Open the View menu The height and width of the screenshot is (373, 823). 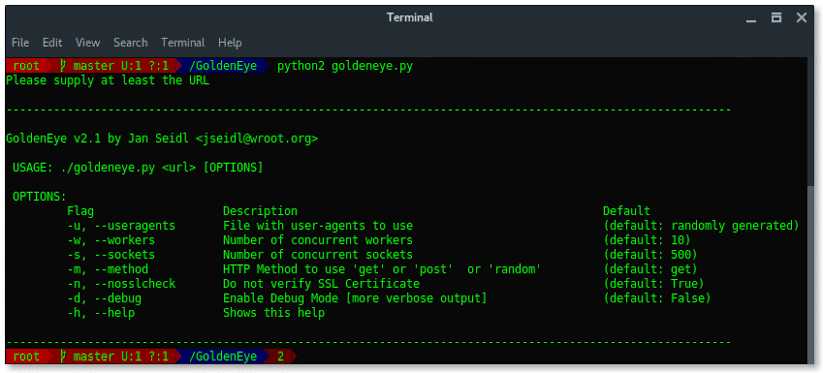click(x=88, y=42)
